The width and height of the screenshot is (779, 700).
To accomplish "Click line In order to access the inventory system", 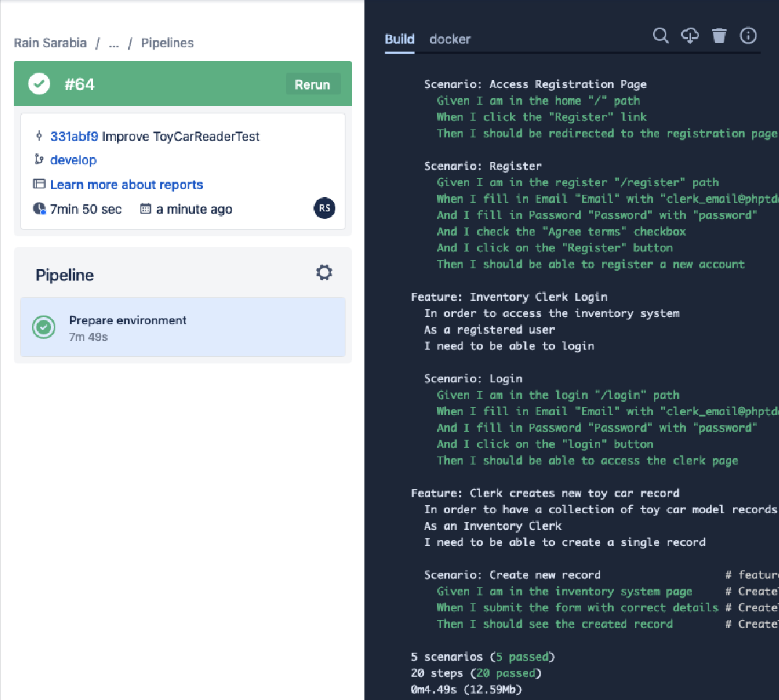I will click(x=551, y=313).
